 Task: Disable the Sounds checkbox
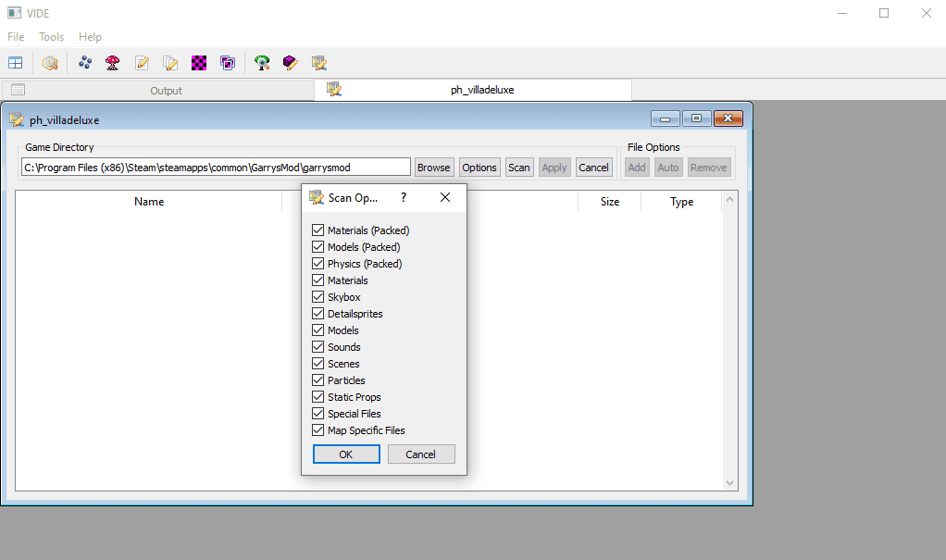pos(317,347)
